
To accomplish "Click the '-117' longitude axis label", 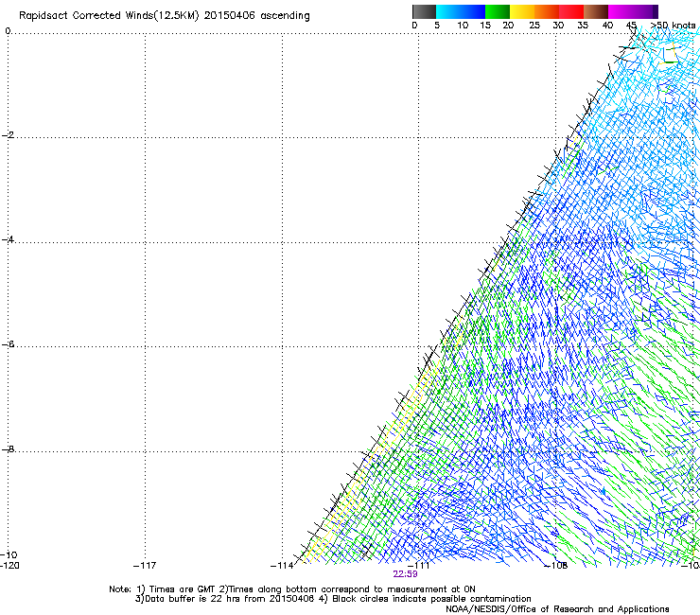I will pos(145,566).
